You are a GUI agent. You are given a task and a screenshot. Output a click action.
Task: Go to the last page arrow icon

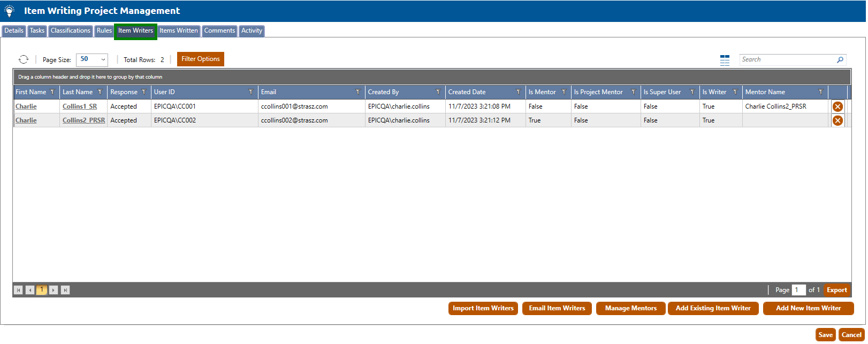pyautogui.click(x=65, y=290)
